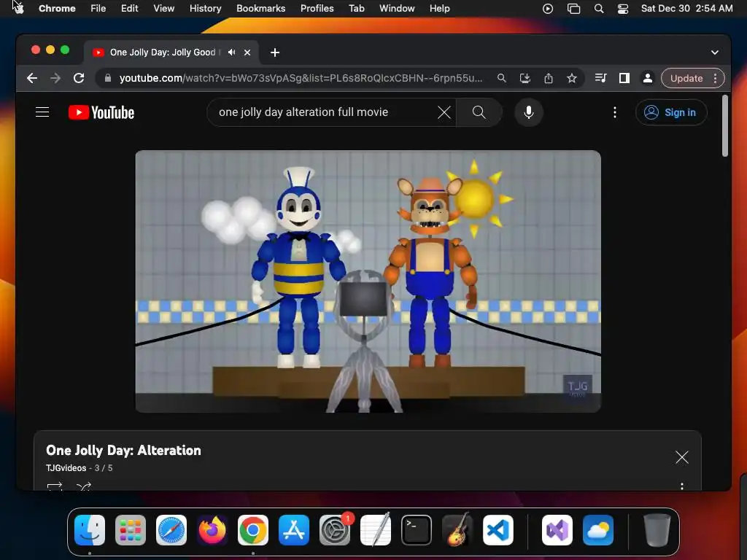Go forward in browser history
Screen dimensions: 747x560
[55, 78]
